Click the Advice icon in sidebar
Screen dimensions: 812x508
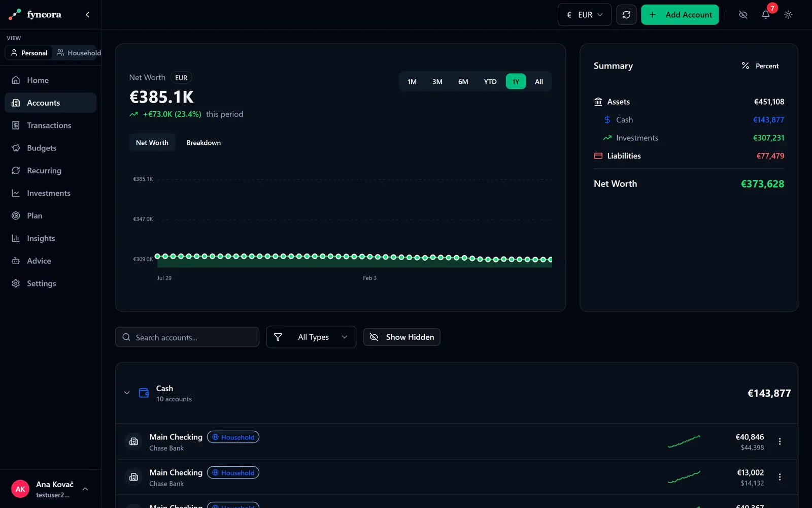coord(16,261)
